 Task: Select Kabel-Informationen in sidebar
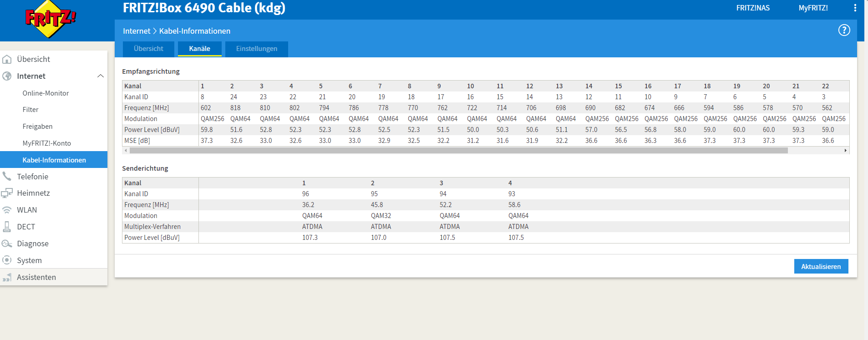pos(54,160)
